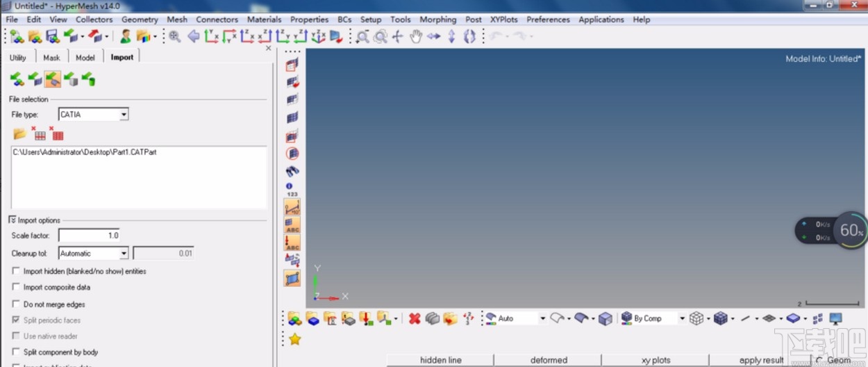Select the Part1.CATPart file path entry
The height and width of the screenshot is (367, 868).
85,152
